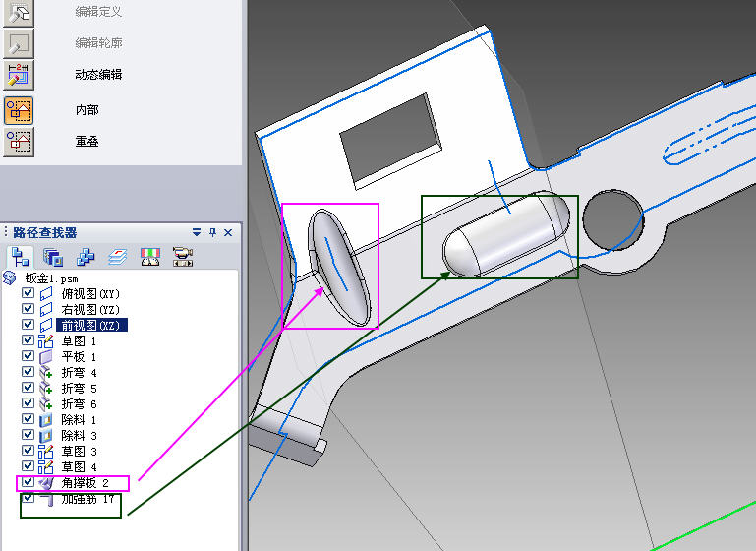This screenshot has height=551, width=756.
Task: Toggle the 折弯 6 checkbox
Action: [x=28, y=402]
